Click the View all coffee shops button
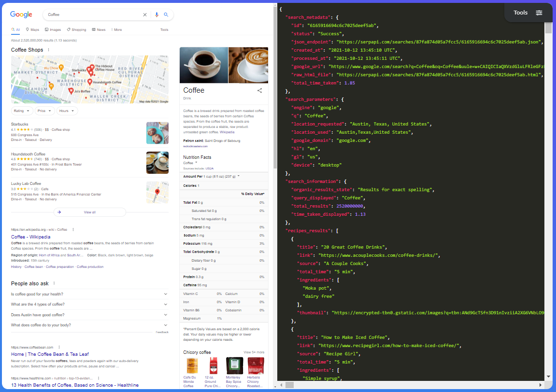 coord(89,212)
